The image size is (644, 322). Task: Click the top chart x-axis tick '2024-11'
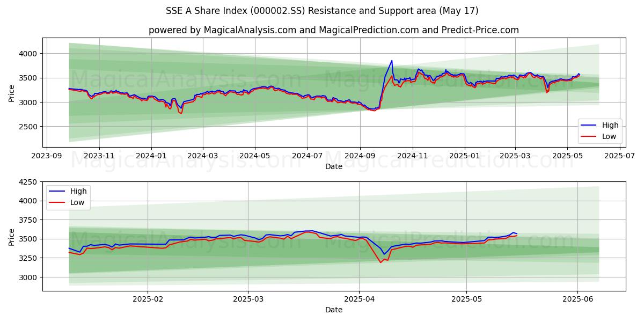click(412, 156)
